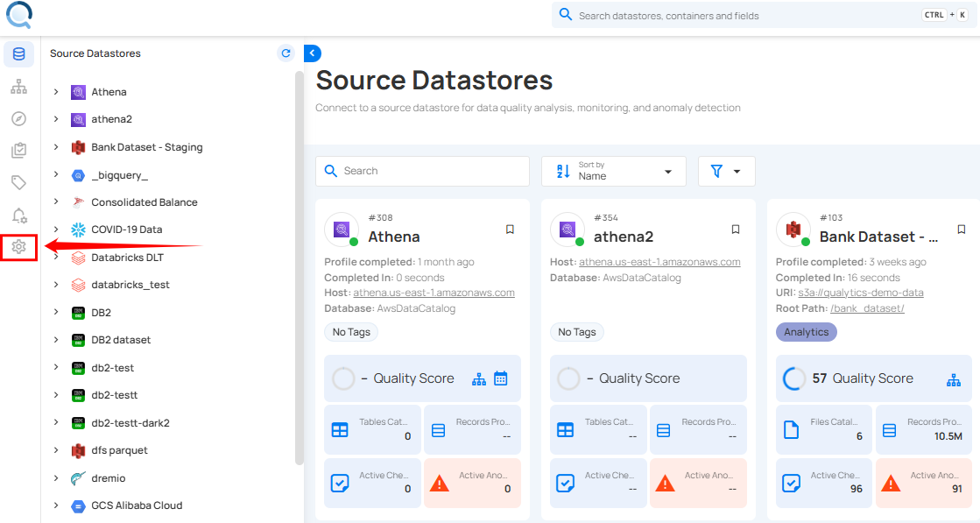Click the Source Datastores database sidebar icon
The width and height of the screenshot is (980, 523).
(18, 54)
